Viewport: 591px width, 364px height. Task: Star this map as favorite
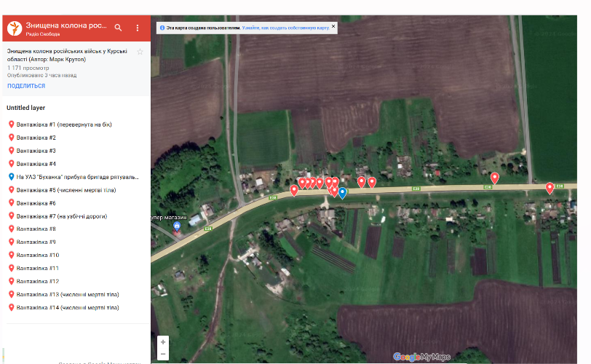click(140, 52)
